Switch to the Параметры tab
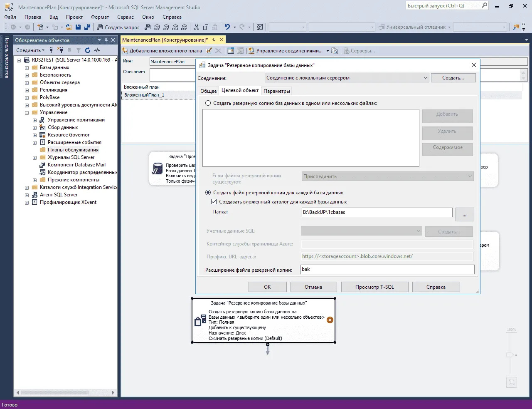Viewport: 532px width, 409px height. (x=276, y=91)
